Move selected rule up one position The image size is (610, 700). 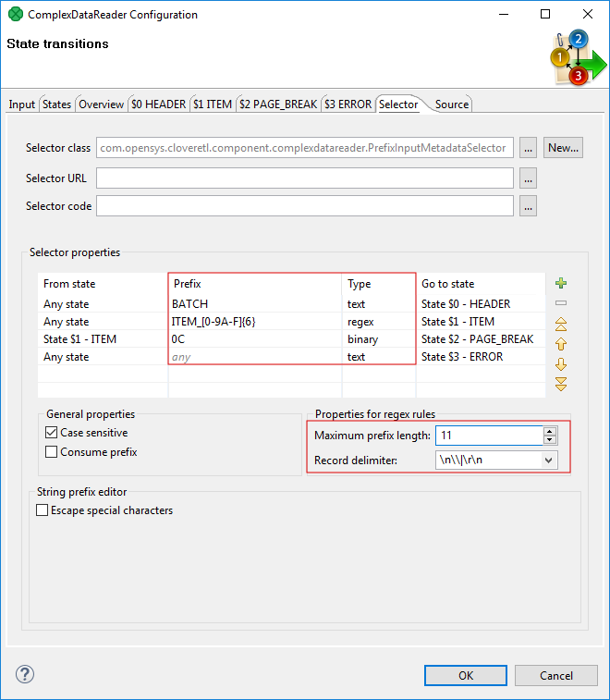click(561, 344)
